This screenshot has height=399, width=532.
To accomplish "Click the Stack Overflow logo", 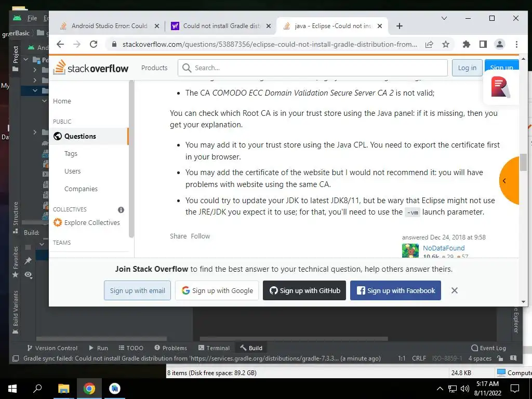I will 91,68.
